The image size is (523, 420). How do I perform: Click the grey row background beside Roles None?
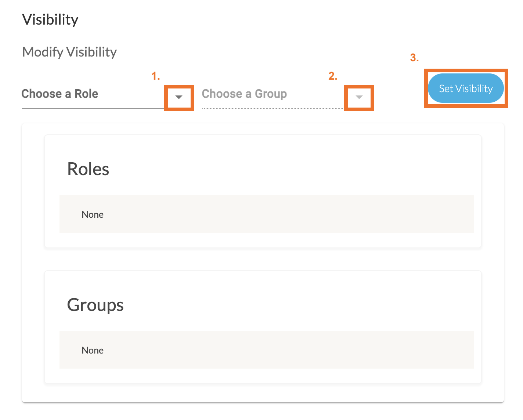click(294, 214)
